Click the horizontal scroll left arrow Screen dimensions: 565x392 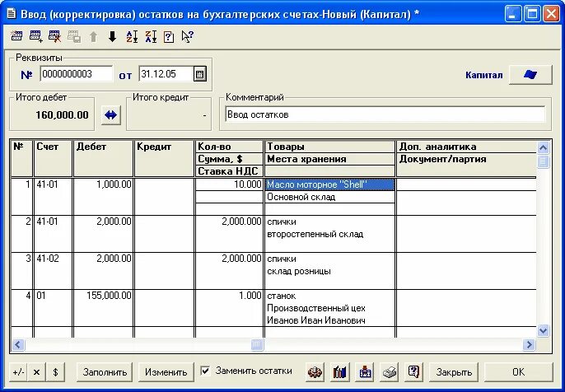[18, 344]
